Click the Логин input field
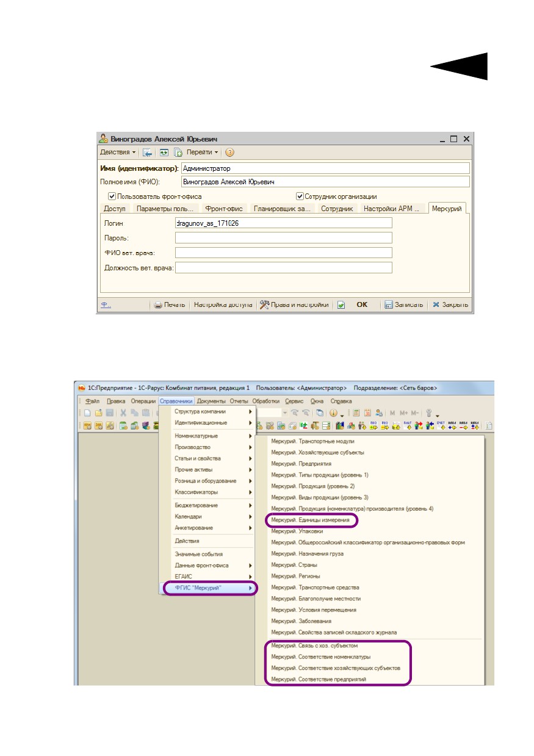Image resolution: width=534 pixels, height=756 pixels. 283,223
